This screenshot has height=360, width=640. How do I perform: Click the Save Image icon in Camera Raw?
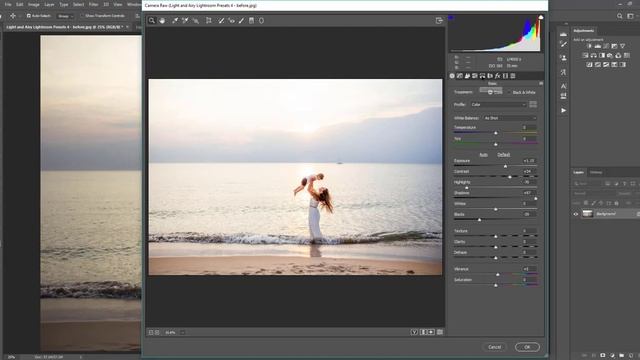click(439, 20)
